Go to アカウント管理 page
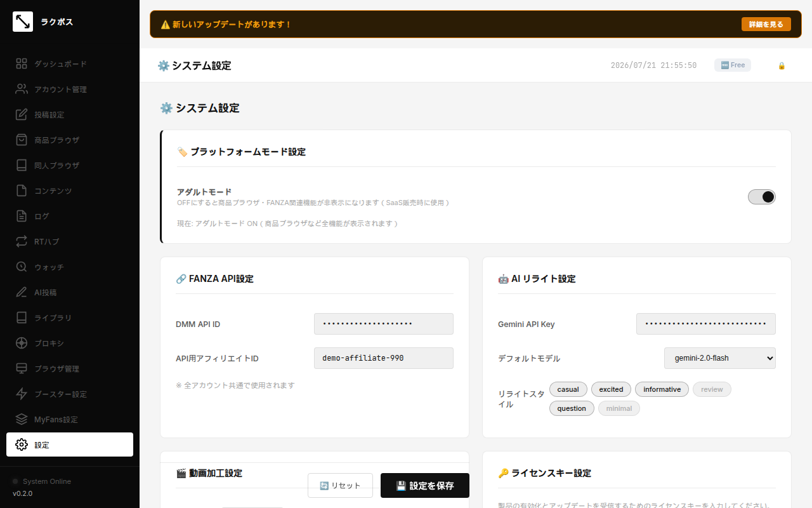This screenshot has width=812, height=508. pos(70,89)
